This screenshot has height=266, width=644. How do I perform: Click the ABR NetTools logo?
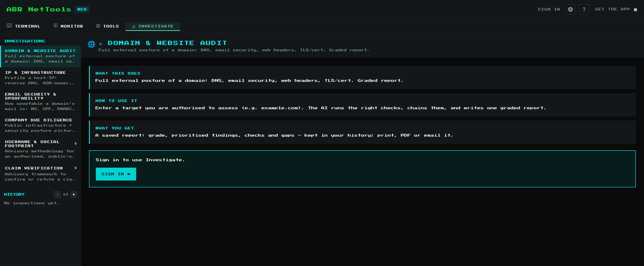[x=39, y=9]
